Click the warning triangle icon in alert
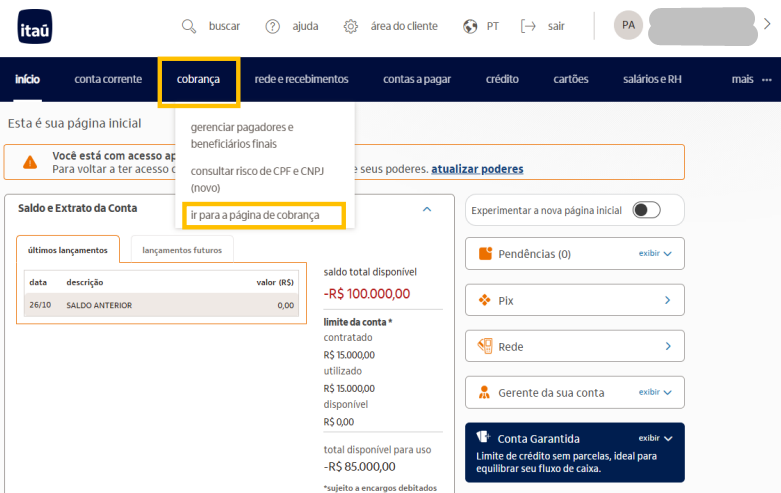This screenshot has width=781, height=493. [x=30, y=162]
